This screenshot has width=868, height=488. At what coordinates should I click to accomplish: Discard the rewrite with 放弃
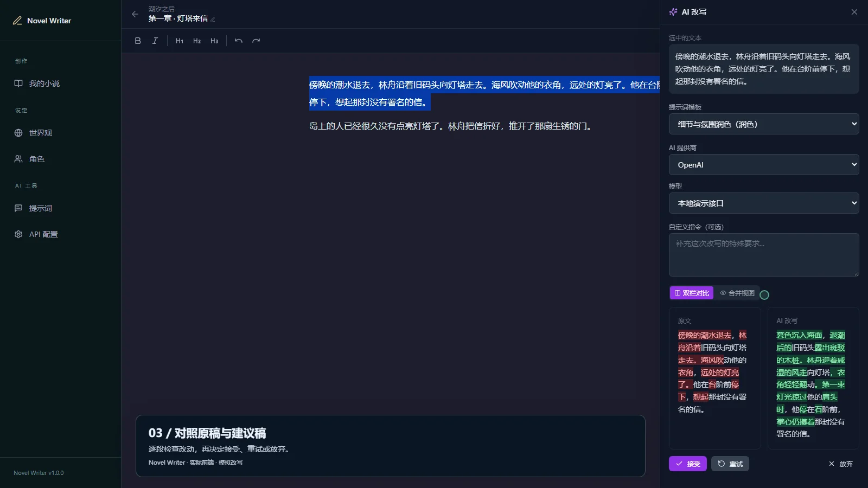(x=841, y=464)
